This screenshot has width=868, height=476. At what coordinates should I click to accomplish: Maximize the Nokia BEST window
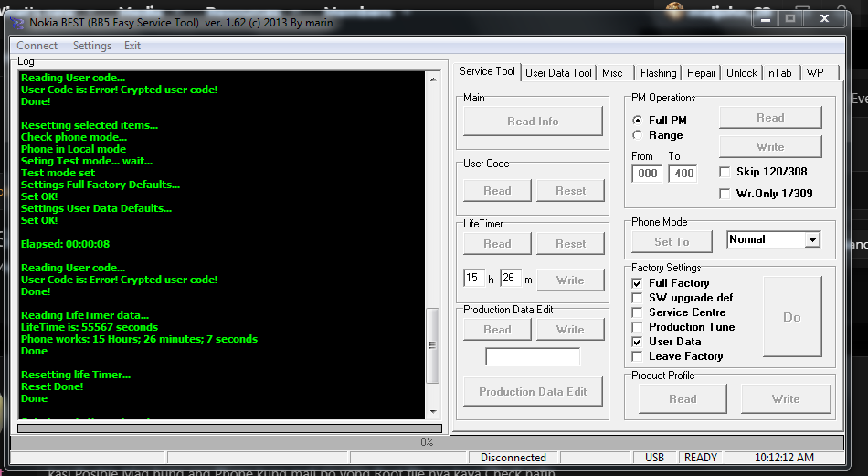pyautogui.click(x=790, y=19)
